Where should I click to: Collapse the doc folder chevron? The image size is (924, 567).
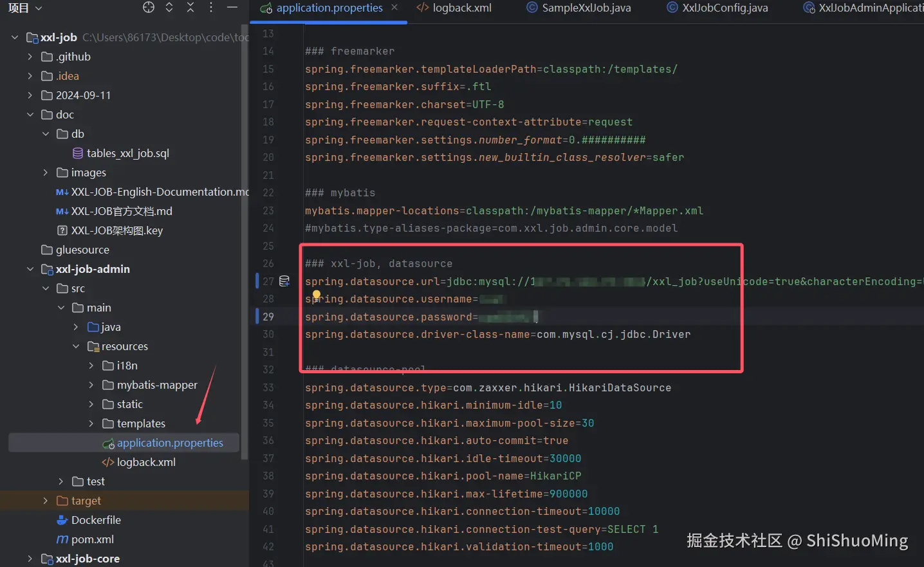(30, 115)
